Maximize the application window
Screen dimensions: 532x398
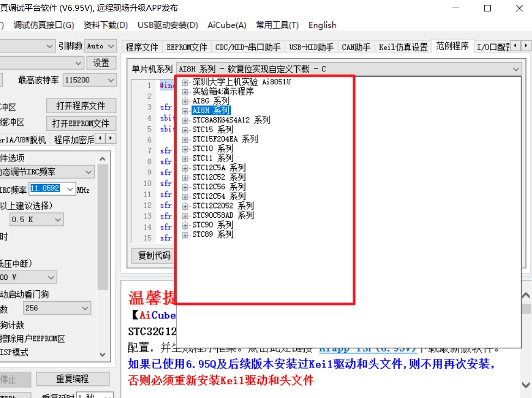click(487, 8)
